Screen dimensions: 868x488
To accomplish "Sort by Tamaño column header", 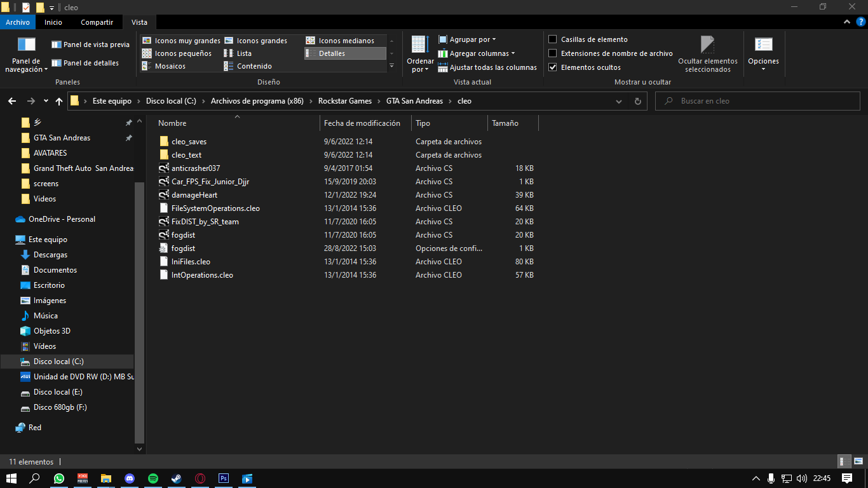I will (513, 123).
